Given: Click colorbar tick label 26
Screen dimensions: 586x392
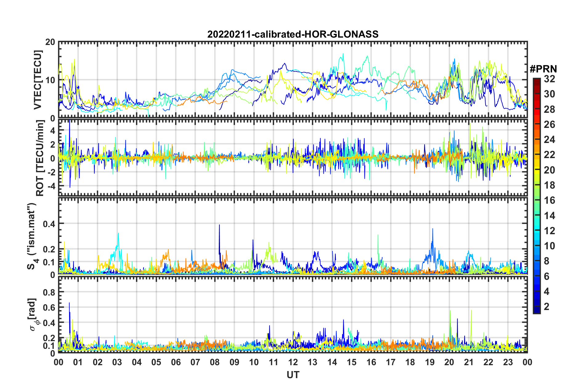Looking at the screenshot, I should pyautogui.click(x=549, y=124).
